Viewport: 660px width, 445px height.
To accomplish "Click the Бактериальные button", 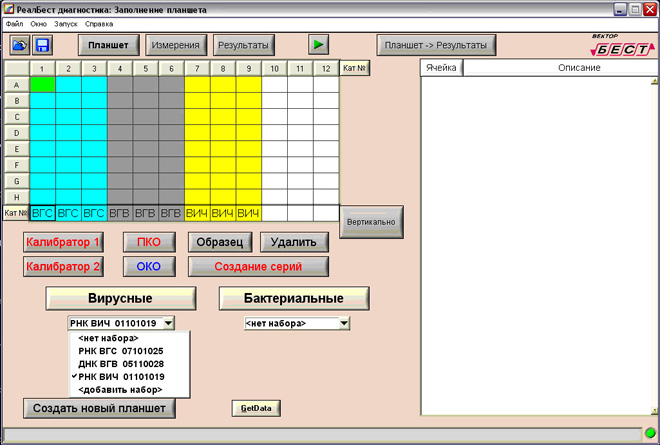I will (294, 298).
